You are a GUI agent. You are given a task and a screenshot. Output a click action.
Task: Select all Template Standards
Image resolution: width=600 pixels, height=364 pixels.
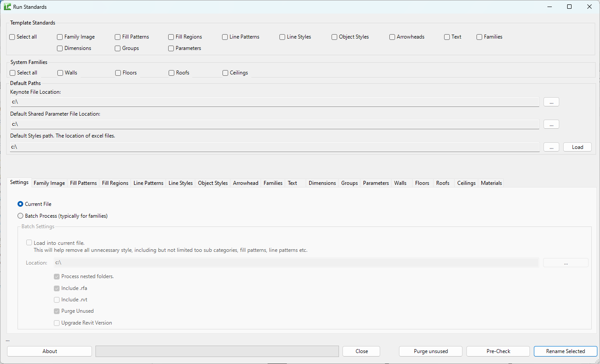[12, 37]
